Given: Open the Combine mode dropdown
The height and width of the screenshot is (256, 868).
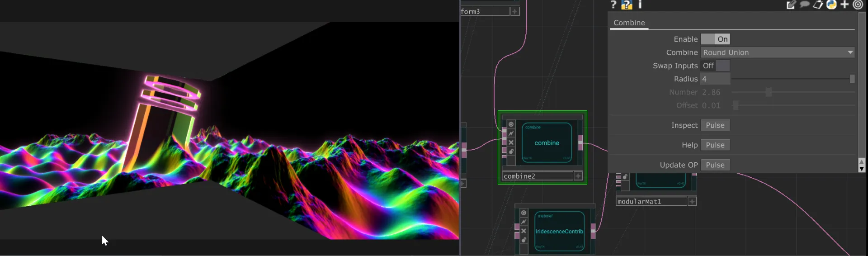Looking at the screenshot, I should [777, 52].
